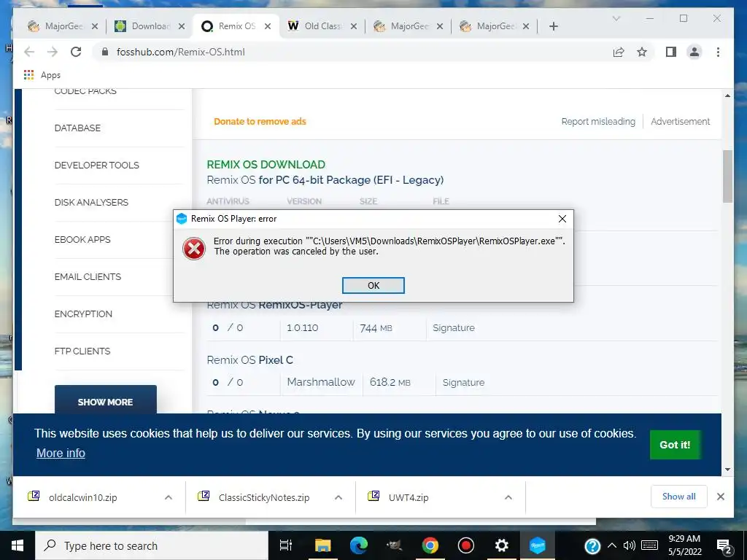Open tab search dropdown arrow
This screenshot has height=560, width=747.
pos(616,18)
